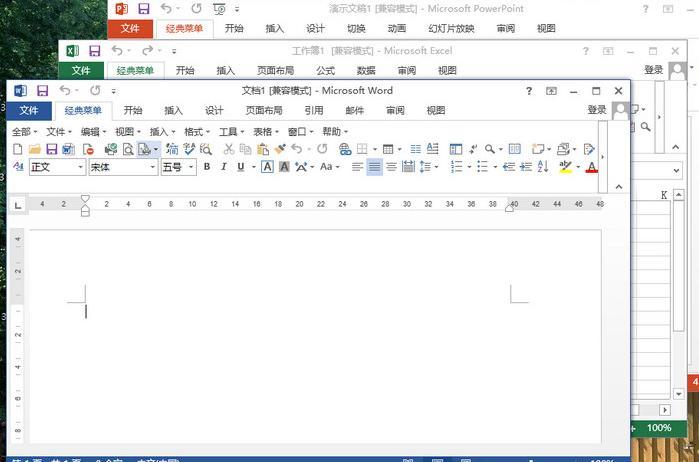
Task: Click the distributed alignment icon
Action: click(x=408, y=167)
